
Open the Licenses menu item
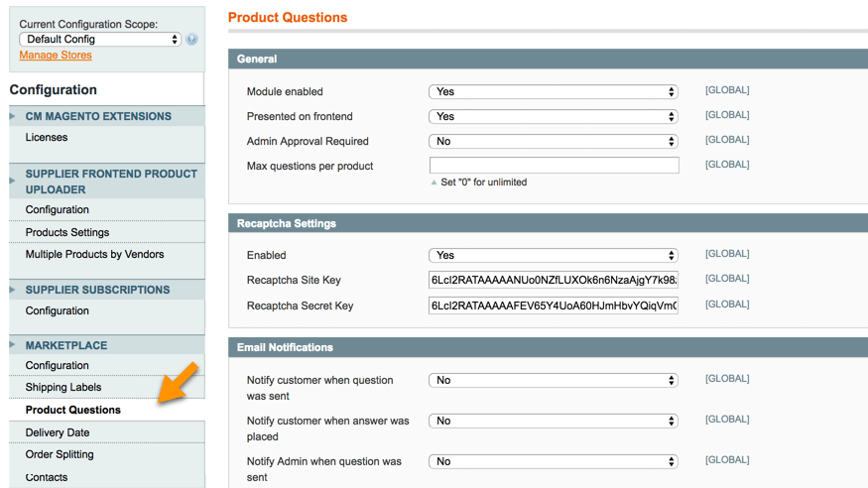pyautogui.click(x=47, y=138)
